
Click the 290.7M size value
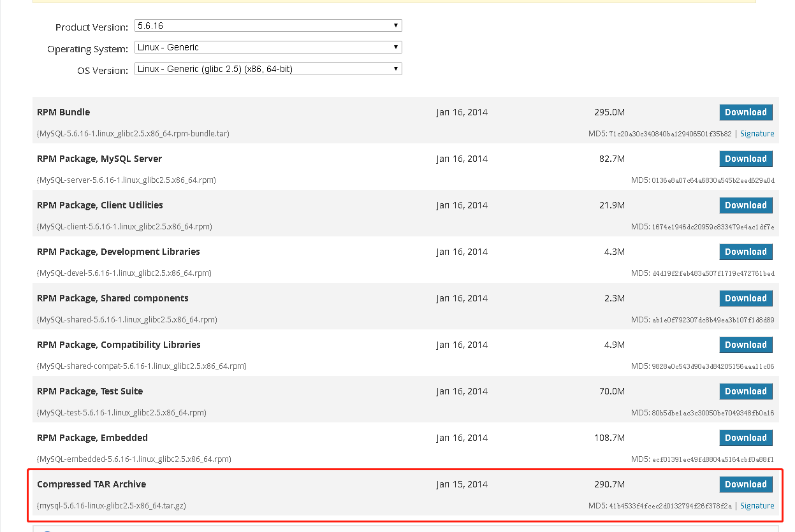pyautogui.click(x=609, y=484)
